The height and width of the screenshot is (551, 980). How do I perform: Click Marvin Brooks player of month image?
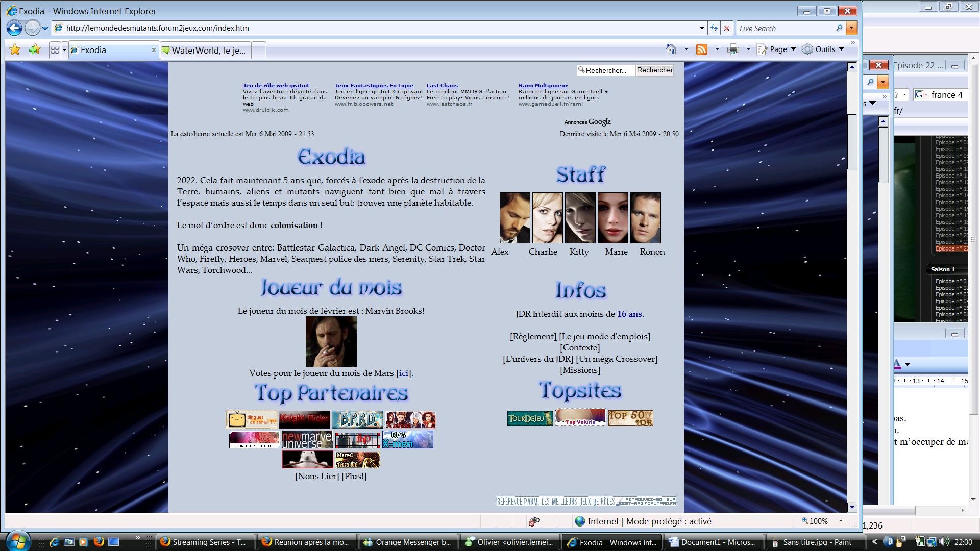click(x=331, y=342)
